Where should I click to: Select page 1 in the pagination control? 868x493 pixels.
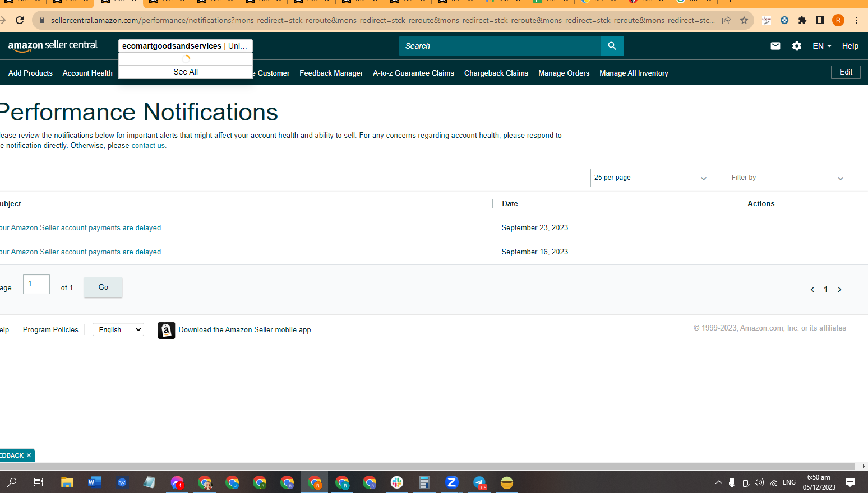click(x=826, y=290)
